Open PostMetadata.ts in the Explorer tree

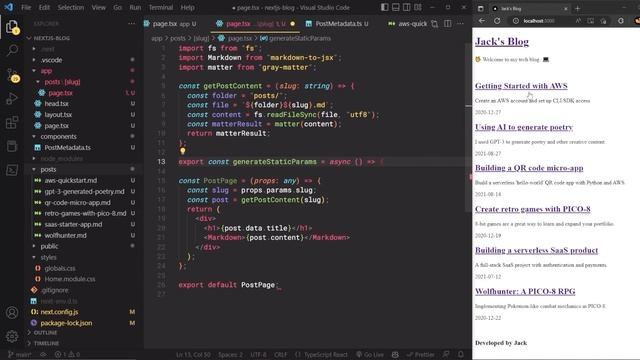67,147
